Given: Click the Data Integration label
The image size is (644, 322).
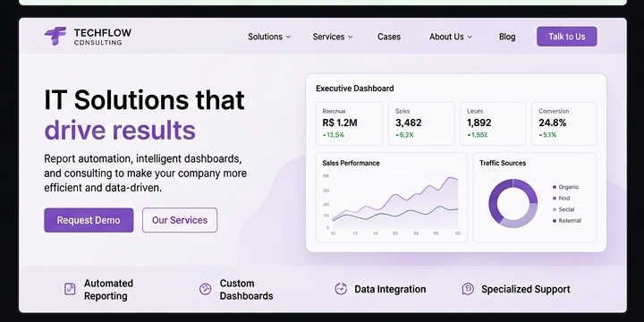Looking at the screenshot, I should click(390, 289).
